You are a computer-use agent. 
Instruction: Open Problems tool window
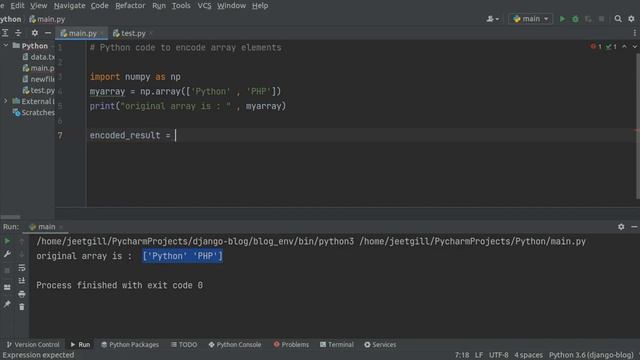click(x=291, y=345)
